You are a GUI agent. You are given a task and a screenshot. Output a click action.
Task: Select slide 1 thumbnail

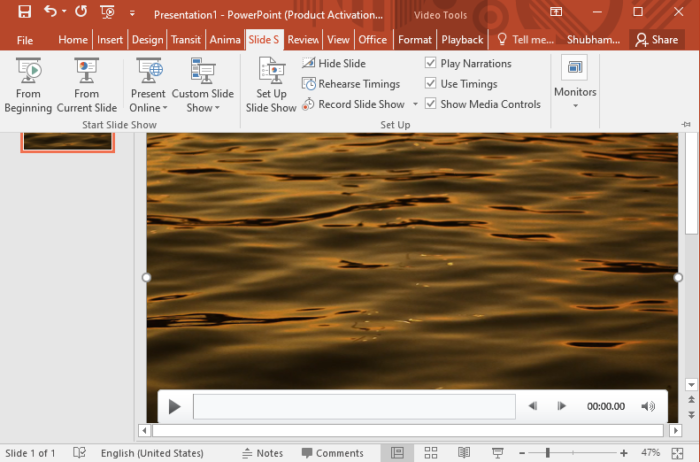[x=67, y=142]
